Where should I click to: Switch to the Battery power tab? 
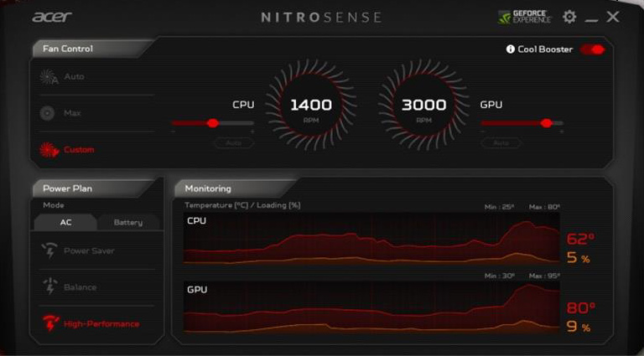(128, 222)
